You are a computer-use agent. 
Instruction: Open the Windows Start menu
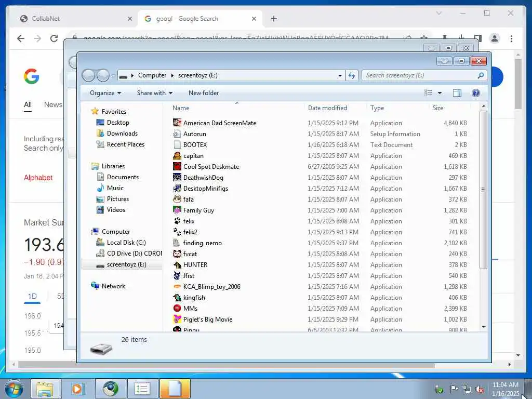click(x=14, y=389)
